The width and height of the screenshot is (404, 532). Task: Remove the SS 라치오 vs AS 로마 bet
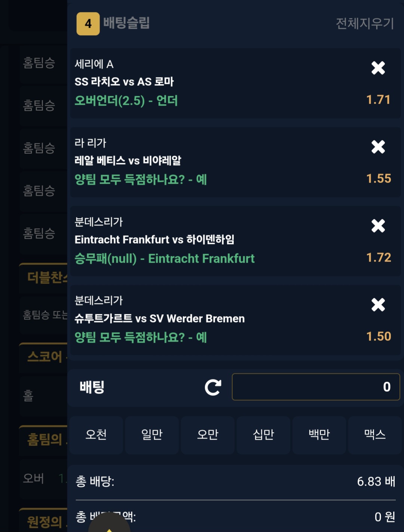pos(378,68)
